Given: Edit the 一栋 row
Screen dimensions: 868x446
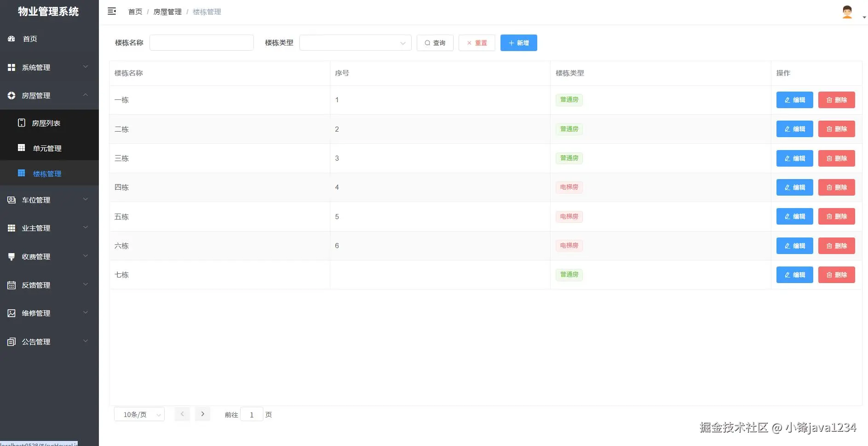Looking at the screenshot, I should click(794, 100).
